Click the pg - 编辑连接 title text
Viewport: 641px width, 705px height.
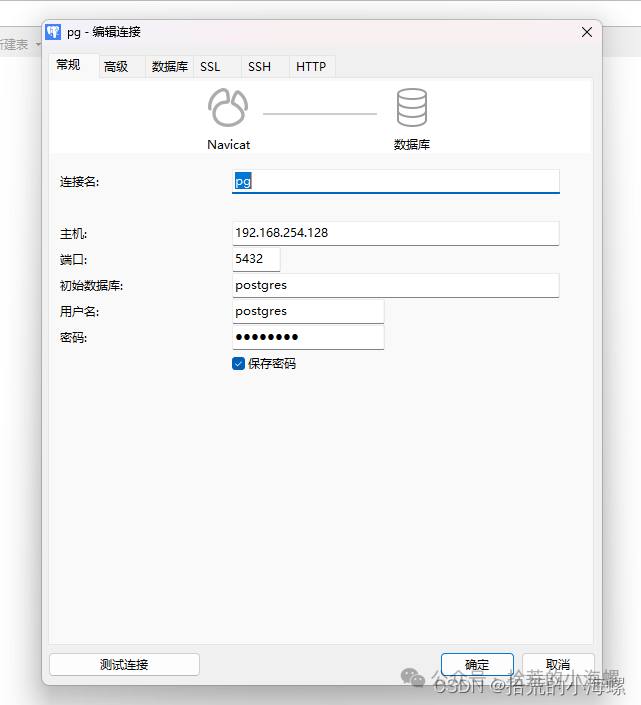click(x=104, y=32)
